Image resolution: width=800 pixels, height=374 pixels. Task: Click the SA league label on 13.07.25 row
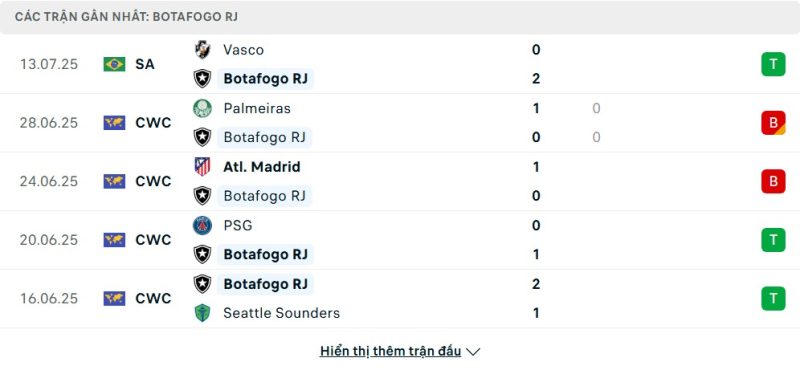[145, 64]
